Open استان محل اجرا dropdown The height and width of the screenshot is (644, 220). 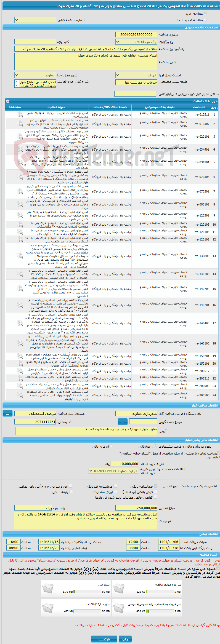point(136,75)
